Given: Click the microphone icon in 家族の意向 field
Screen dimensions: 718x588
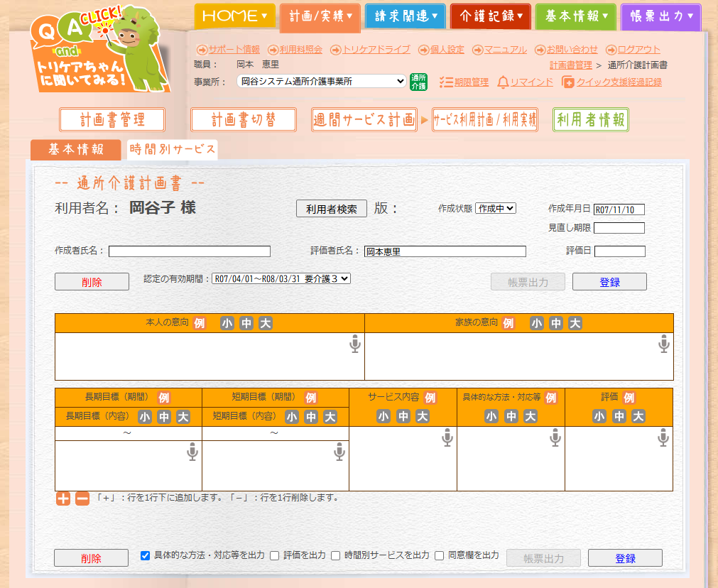Looking at the screenshot, I should pos(663,345).
